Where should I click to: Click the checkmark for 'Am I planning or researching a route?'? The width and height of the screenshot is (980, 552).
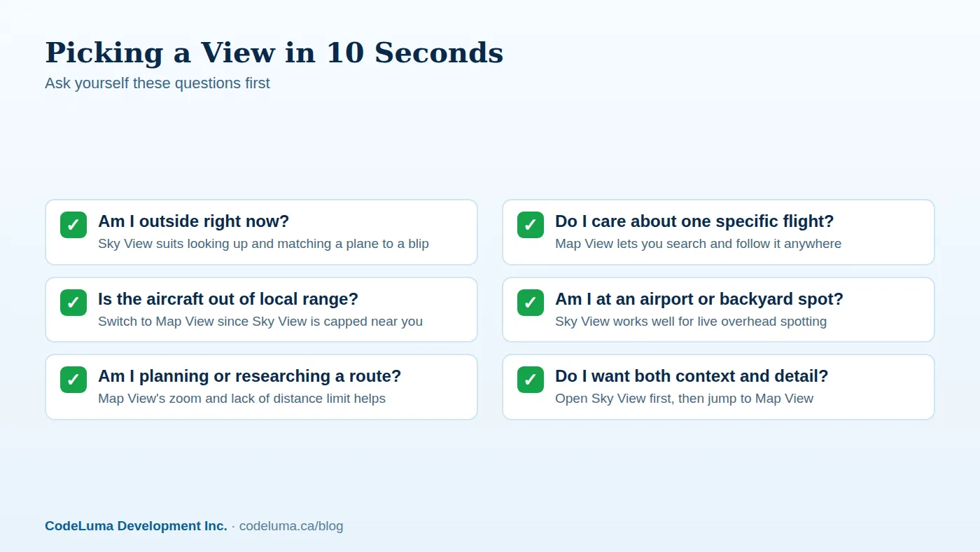coord(73,380)
